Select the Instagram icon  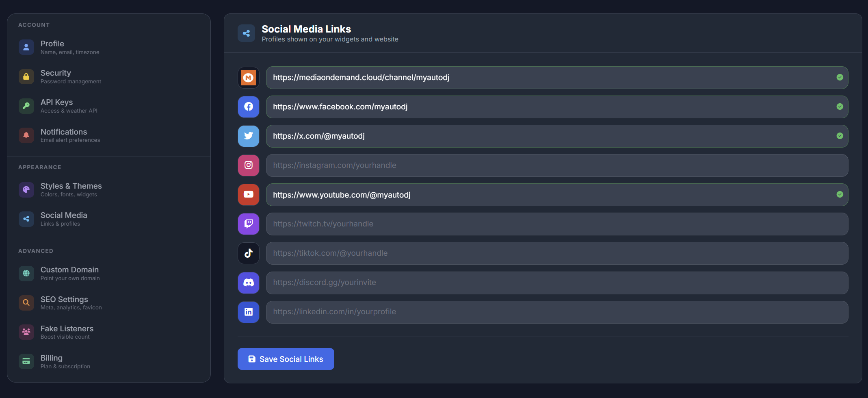(x=248, y=165)
